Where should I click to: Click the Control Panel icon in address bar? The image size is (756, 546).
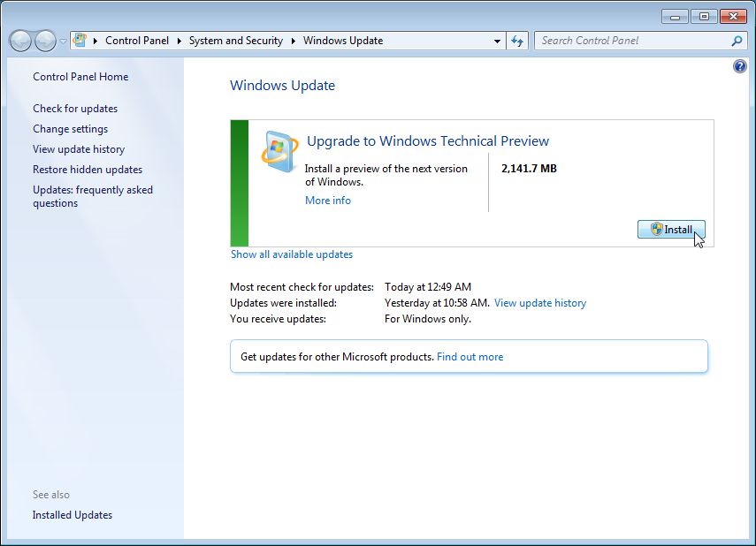coord(80,41)
